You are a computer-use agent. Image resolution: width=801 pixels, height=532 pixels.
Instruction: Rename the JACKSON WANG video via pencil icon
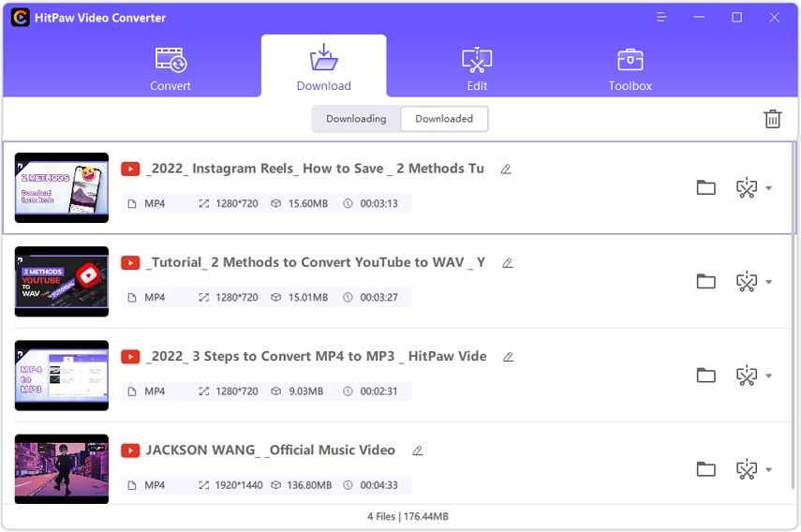(417, 451)
